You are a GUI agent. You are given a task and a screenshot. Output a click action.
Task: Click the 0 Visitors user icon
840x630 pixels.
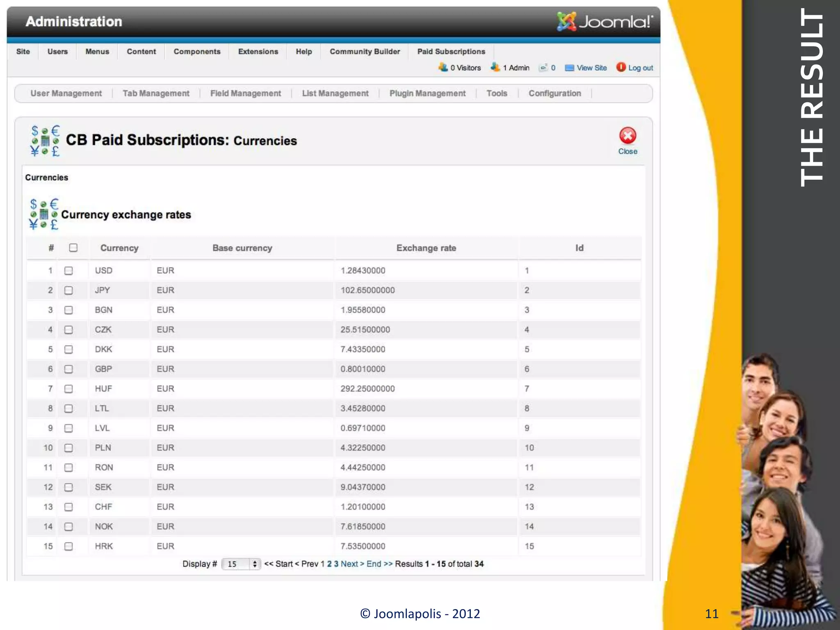pos(443,67)
